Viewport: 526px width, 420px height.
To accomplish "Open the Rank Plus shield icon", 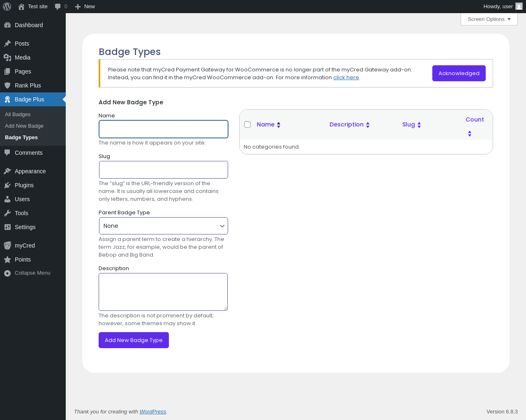I will pyautogui.click(x=7, y=85).
